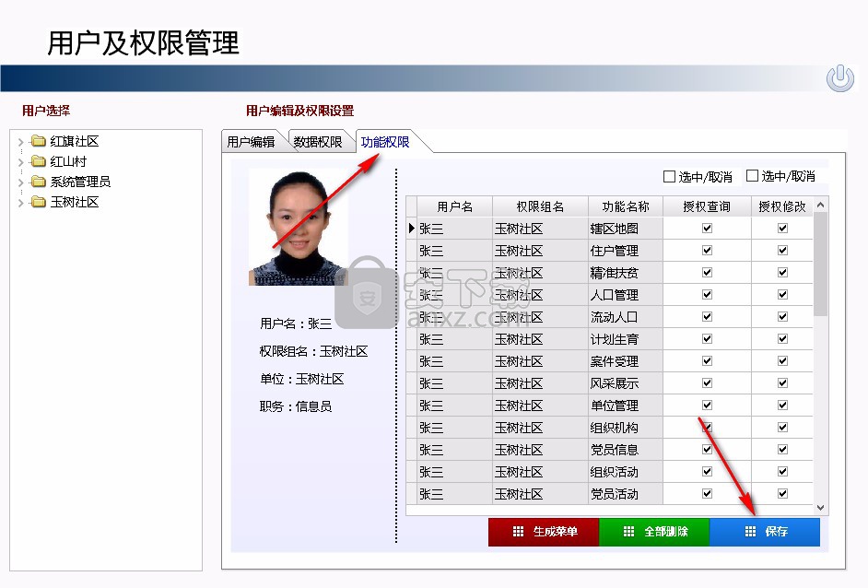Uncheck 授权修改 for 流动人口
Image resolution: width=868 pixels, height=588 pixels.
782,317
